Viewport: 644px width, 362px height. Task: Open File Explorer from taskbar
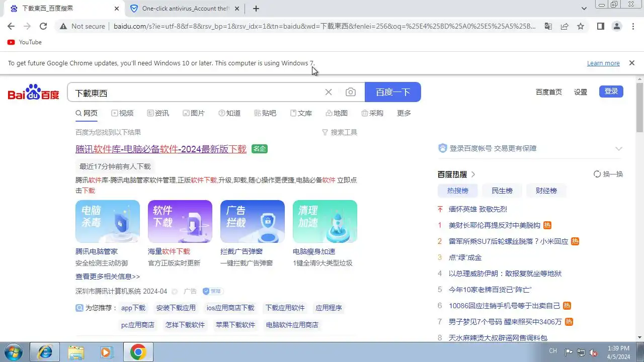76,352
